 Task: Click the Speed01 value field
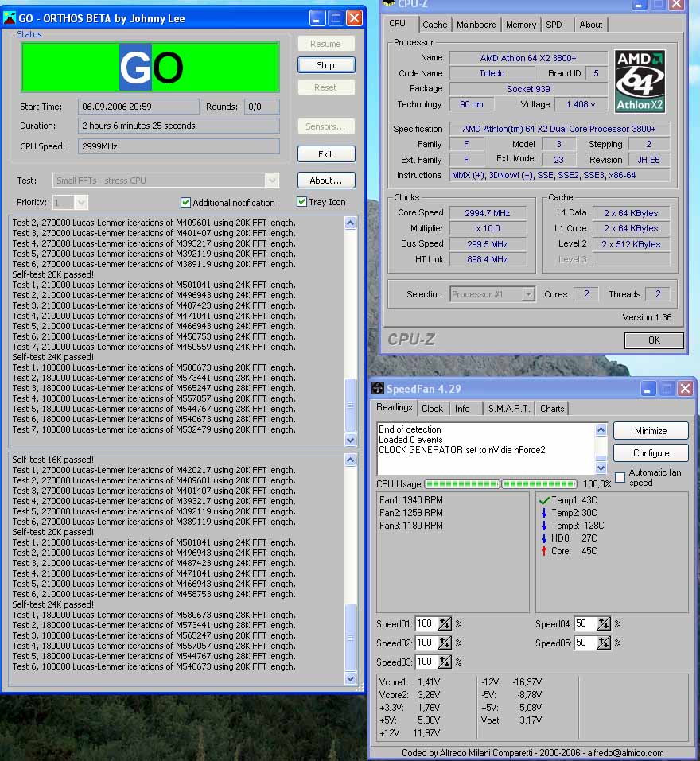click(426, 623)
